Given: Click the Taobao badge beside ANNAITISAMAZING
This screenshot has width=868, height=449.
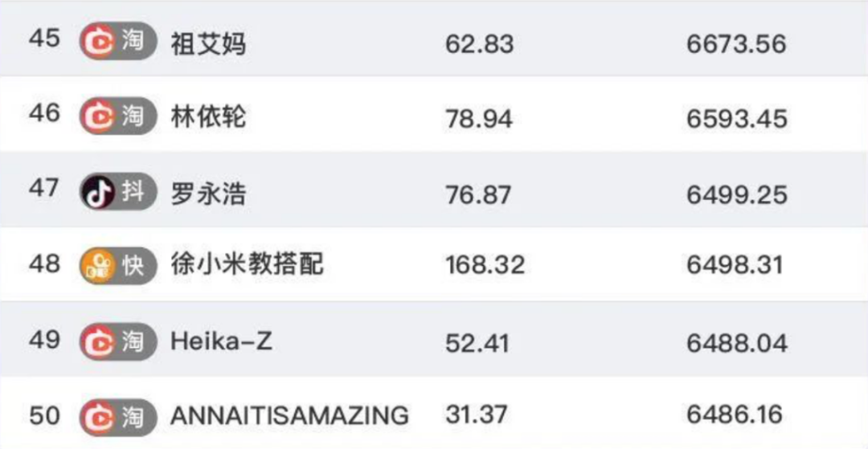Looking at the screenshot, I should click(x=117, y=417).
